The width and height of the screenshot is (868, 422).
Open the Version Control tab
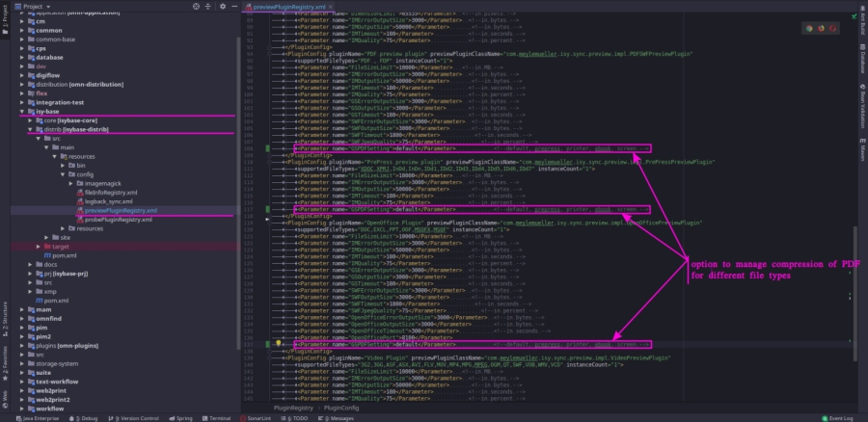pyautogui.click(x=134, y=418)
